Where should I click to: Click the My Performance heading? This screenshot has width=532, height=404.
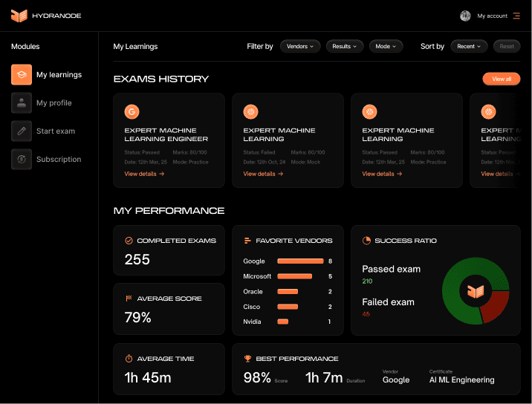pyautogui.click(x=169, y=211)
